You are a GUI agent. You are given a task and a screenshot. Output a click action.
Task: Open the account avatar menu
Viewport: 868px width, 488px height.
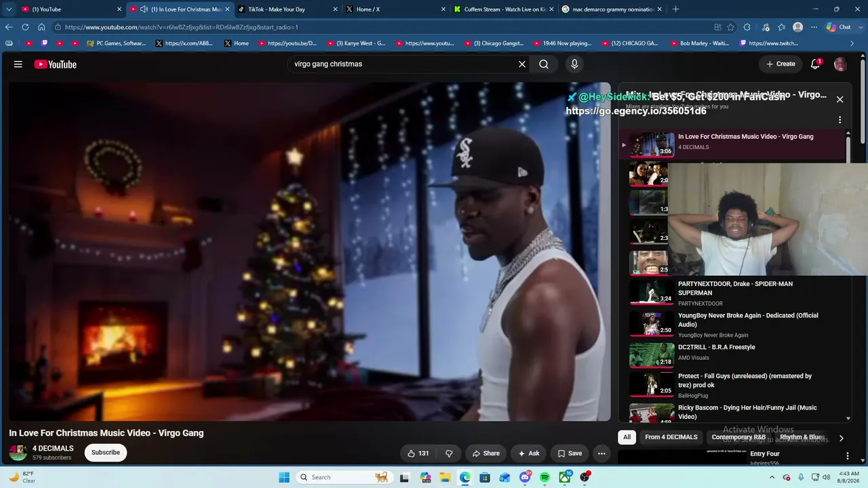click(840, 64)
